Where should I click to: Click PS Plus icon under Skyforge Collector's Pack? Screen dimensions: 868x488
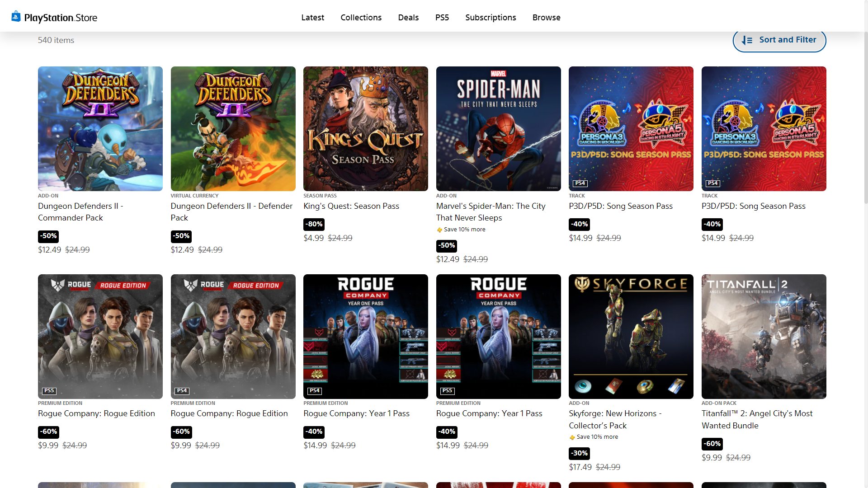click(572, 437)
